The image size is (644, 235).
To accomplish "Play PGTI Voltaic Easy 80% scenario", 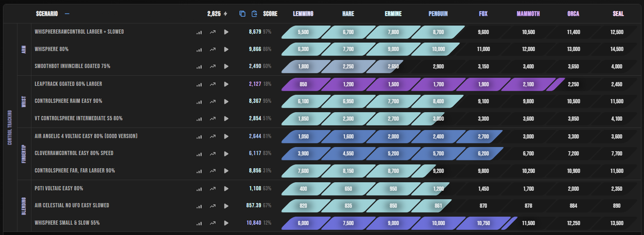I will (x=226, y=189).
